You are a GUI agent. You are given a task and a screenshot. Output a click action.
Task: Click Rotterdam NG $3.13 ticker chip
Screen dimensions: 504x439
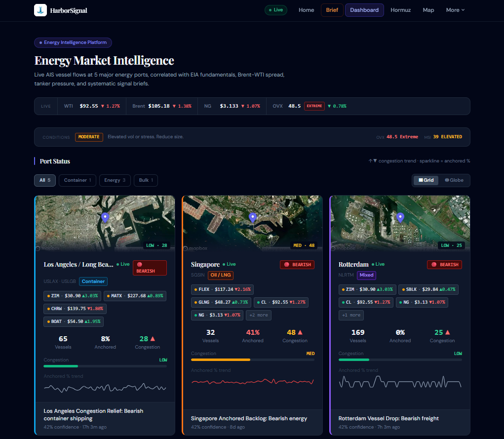pyautogui.click(x=422, y=302)
